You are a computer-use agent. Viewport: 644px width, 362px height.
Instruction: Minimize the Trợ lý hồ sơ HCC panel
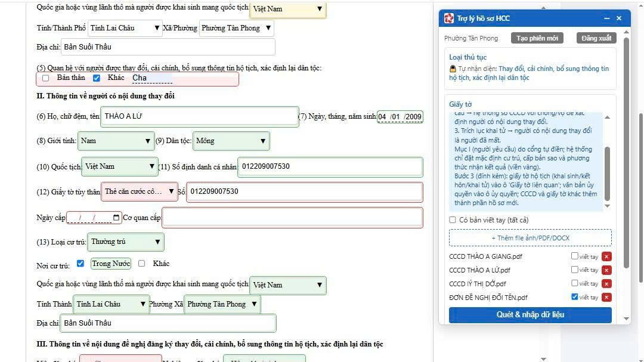(x=606, y=18)
